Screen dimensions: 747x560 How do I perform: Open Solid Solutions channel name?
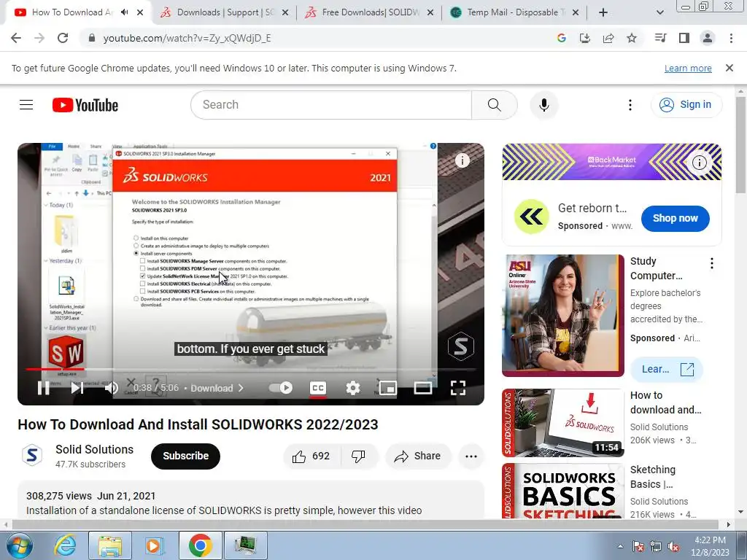click(94, 449)
